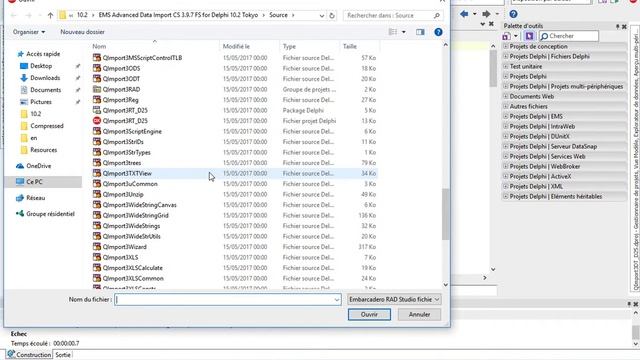Click the search magnifier in the dialog

[x=436, y=16]
